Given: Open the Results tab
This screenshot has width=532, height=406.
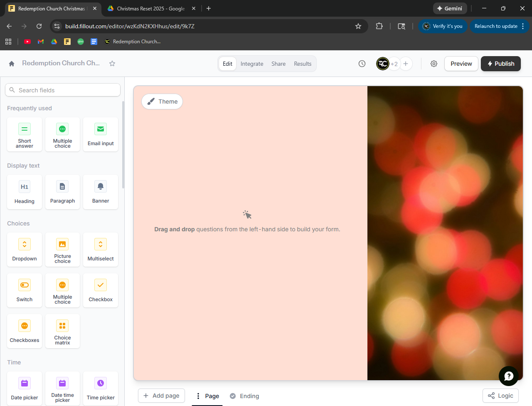Looking at the screenshot, I should [x=303, y=64].
